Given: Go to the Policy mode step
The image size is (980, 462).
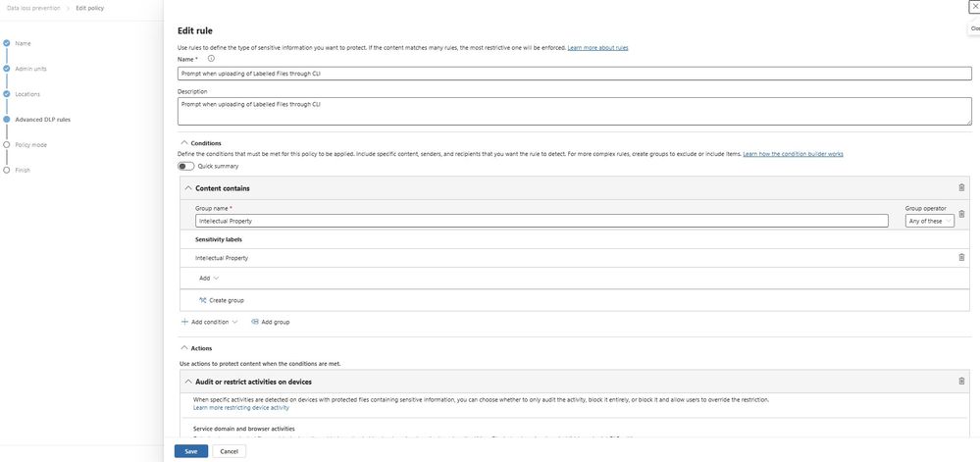Looking at the screenshot, I should (x=30, y=144).
